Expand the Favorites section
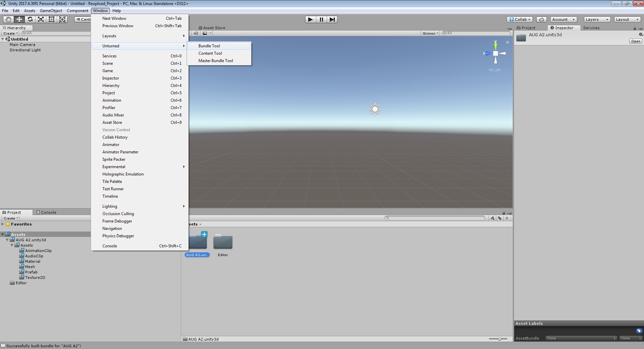The width and height of the screenshot is (644, 349). click(3, 224)
